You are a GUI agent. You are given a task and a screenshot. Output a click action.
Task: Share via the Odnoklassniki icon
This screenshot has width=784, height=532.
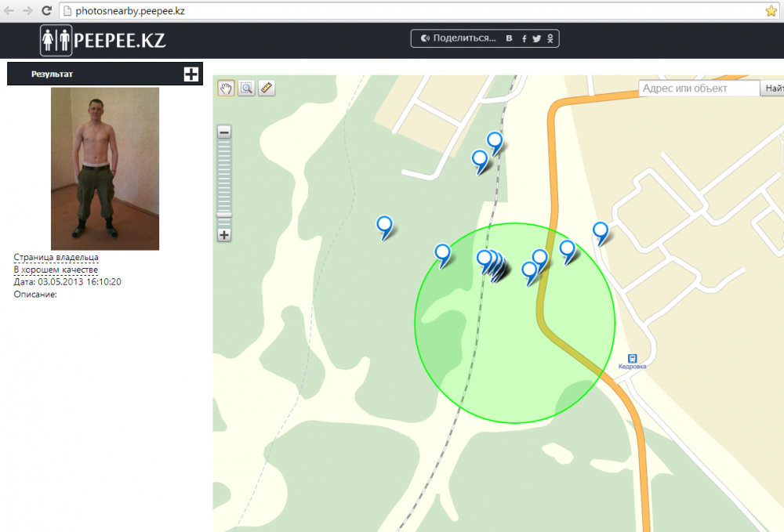(550, 38)
